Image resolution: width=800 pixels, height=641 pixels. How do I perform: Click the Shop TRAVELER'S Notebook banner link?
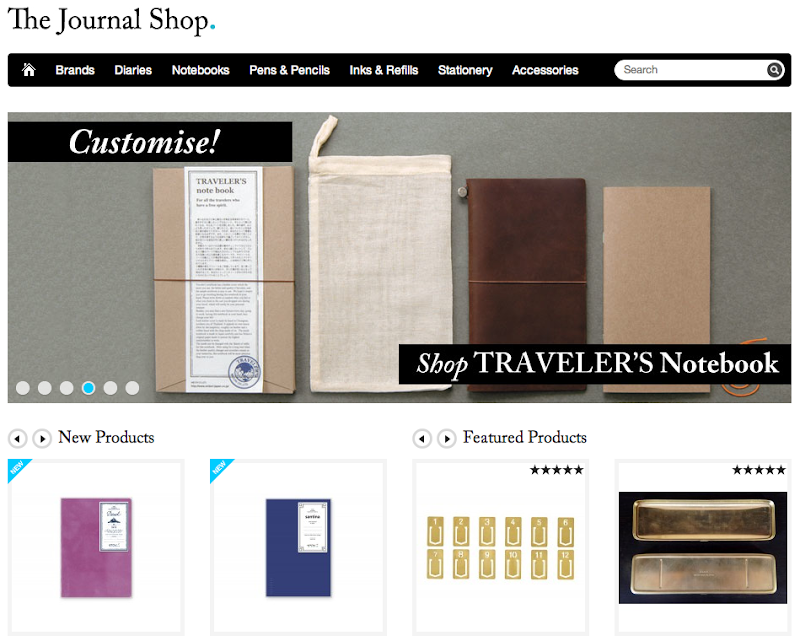pos(595,364)
